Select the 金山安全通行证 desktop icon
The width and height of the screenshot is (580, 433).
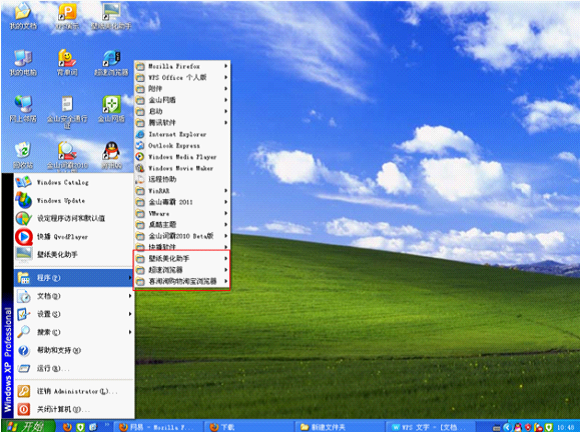pyautogui.click(x=67, y=112)
